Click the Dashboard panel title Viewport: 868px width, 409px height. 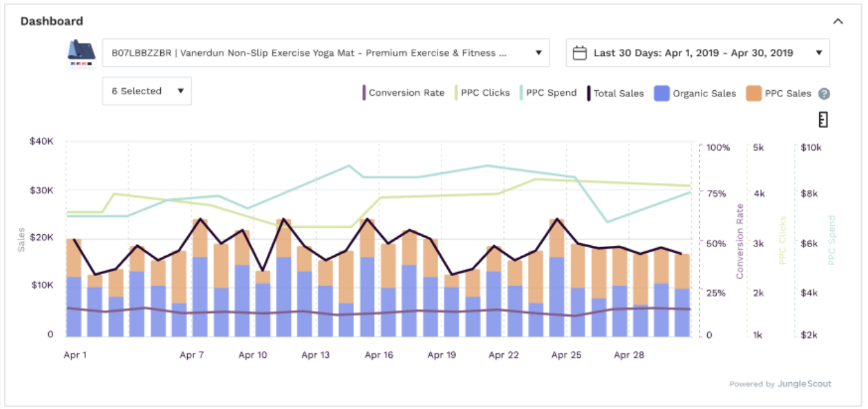(52, 21)
